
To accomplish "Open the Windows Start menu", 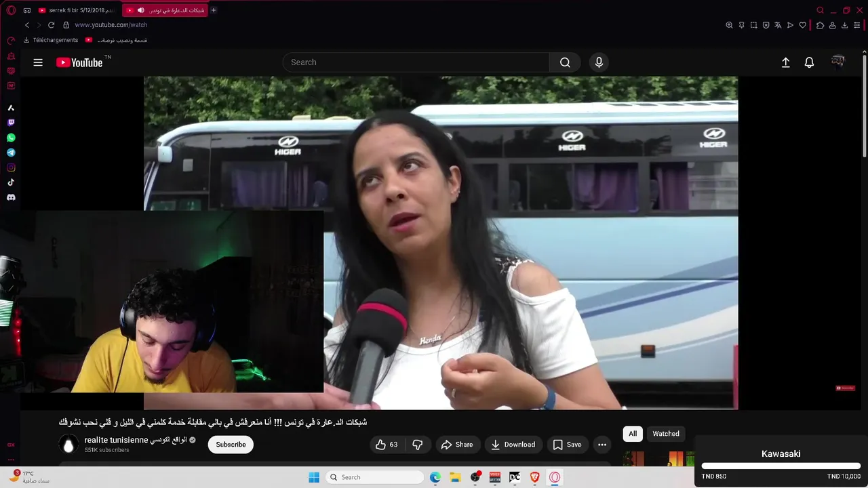I will coord(314,477).
